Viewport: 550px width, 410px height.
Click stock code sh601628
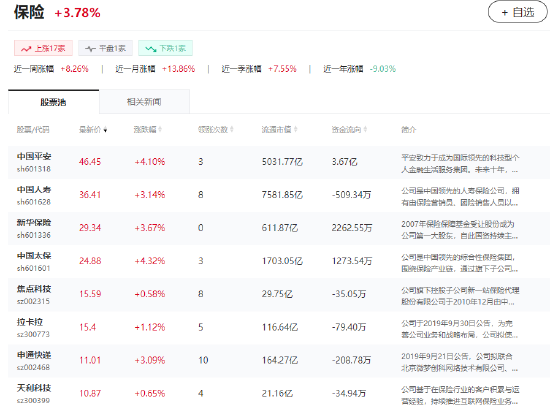click(x=34, y=202)
